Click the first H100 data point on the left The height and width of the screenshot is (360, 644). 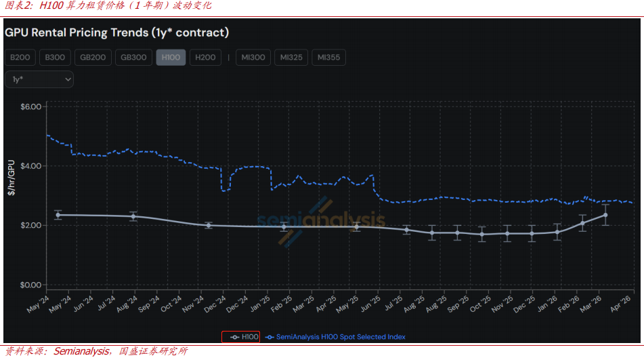coord(58,215)
